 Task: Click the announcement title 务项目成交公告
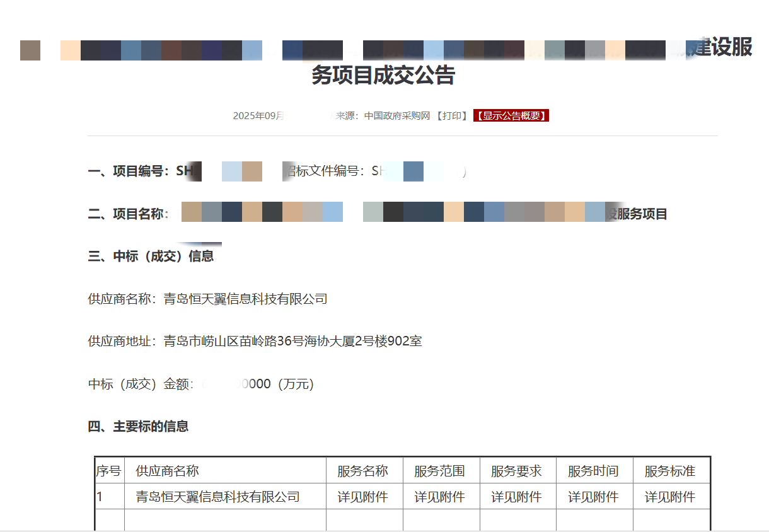pos(384,76)
